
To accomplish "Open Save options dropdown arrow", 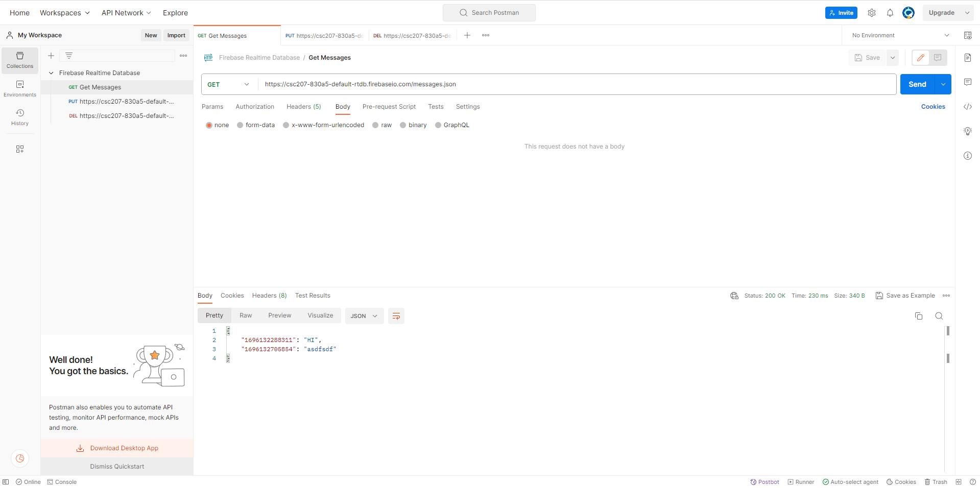I will click(x=893, y=58).
